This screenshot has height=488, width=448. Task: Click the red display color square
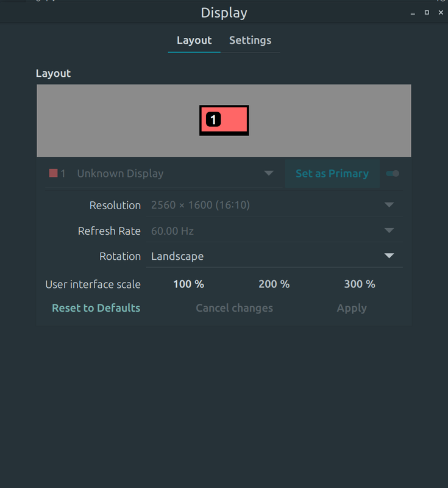[53, 173]
